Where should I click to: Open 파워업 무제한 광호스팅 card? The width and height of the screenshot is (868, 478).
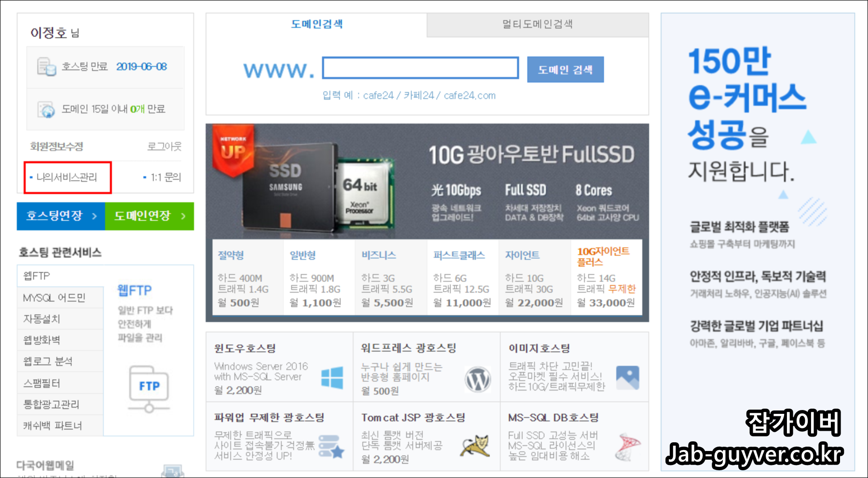pos(280,437)
